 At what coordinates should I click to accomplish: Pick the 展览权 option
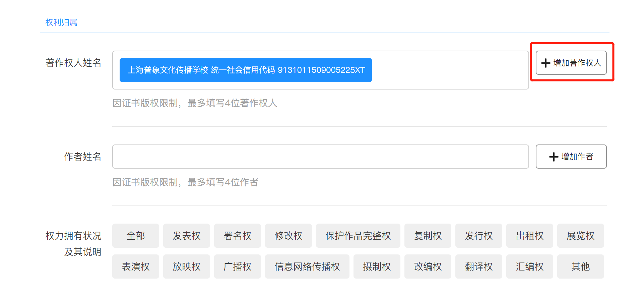tap(581, 236)
